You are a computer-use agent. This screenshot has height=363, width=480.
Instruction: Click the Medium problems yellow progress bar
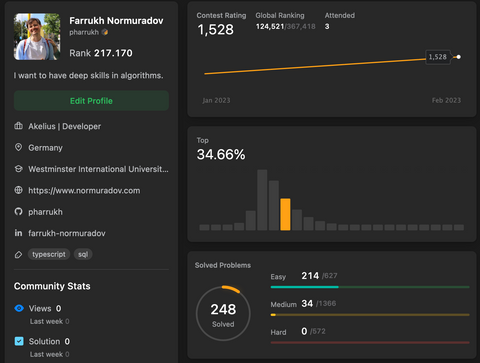pyautogui.click(x=370, y=315)
